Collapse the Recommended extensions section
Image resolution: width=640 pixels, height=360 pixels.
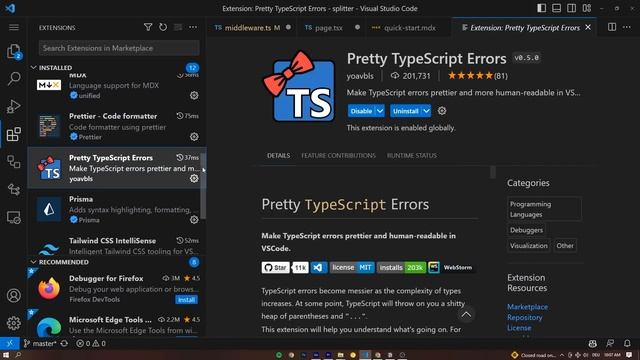[33, 262]
